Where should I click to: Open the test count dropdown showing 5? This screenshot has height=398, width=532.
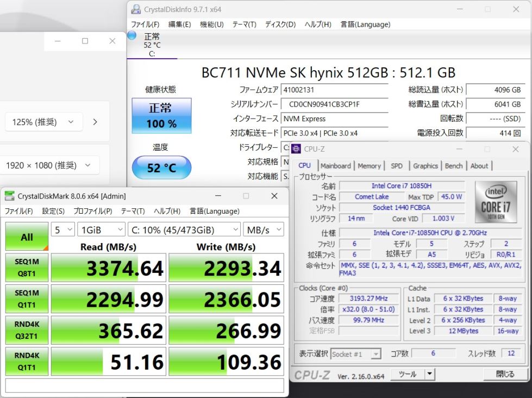click(x=63, y=229)
